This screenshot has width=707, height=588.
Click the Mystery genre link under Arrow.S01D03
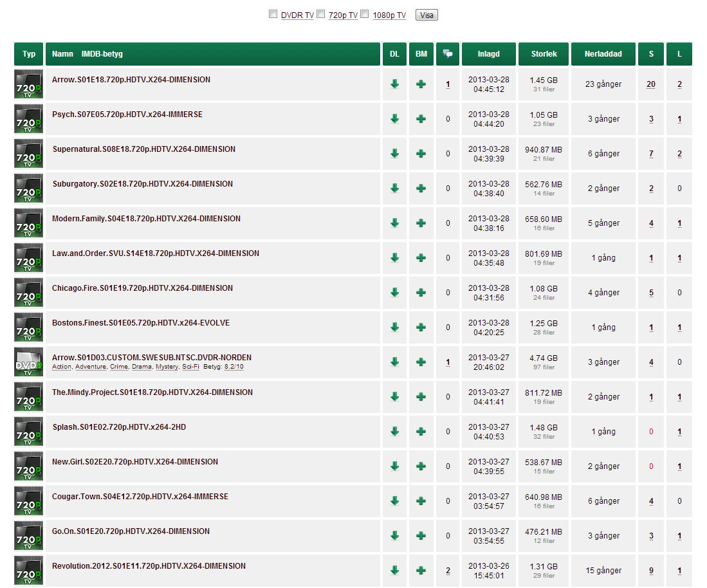point(167,367)
